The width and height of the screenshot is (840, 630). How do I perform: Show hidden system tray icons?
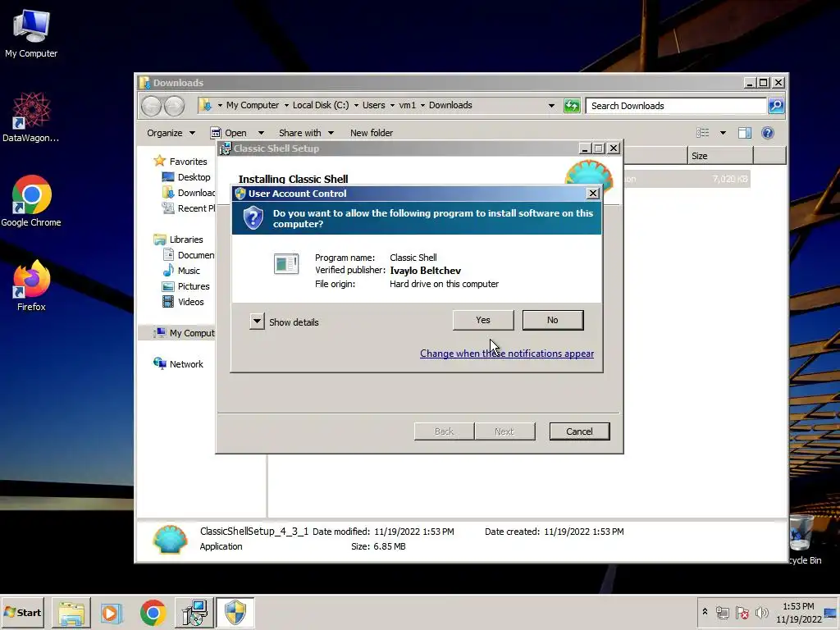click(x=705, y=612)
